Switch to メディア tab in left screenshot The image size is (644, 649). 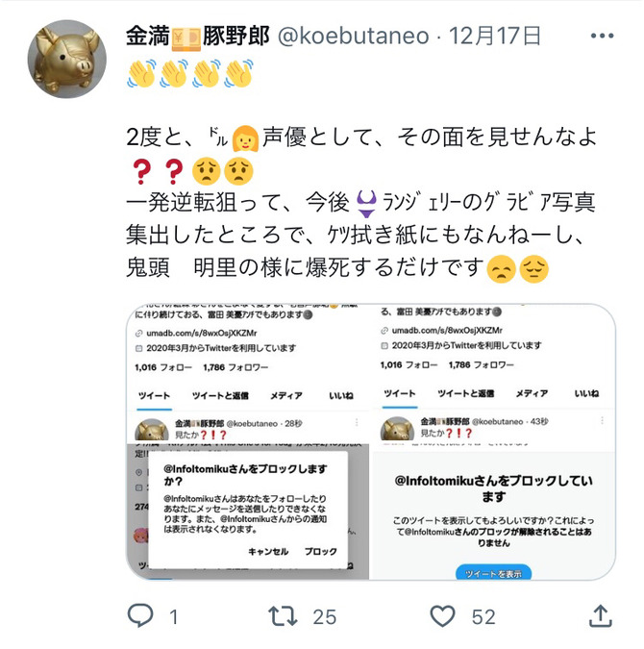tap(286, 396)
